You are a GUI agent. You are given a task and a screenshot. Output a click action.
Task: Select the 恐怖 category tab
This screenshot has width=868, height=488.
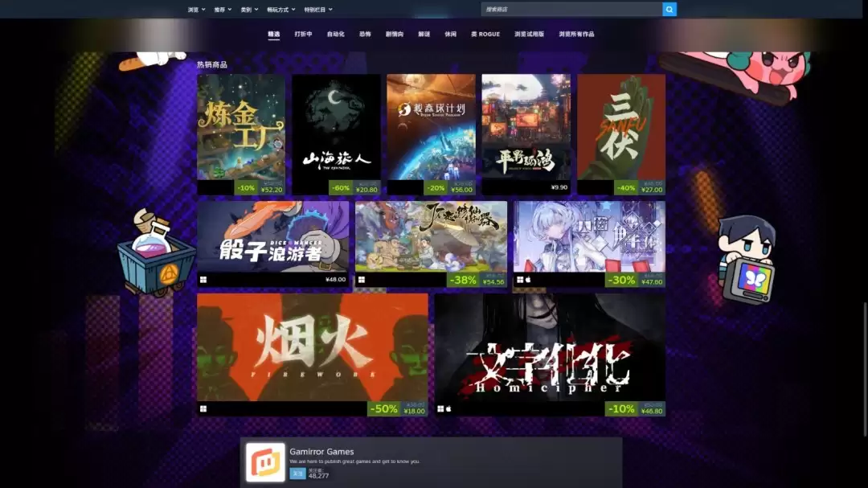366,34
